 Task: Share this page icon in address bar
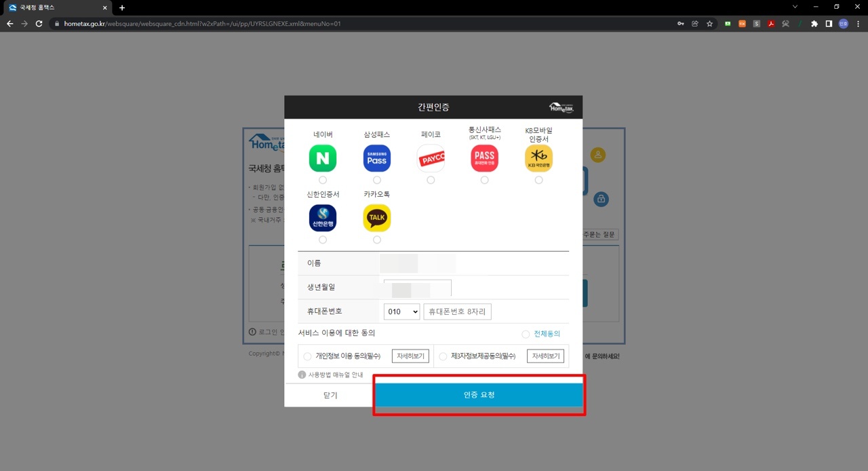pyautogui.click(x=695, y=23)
